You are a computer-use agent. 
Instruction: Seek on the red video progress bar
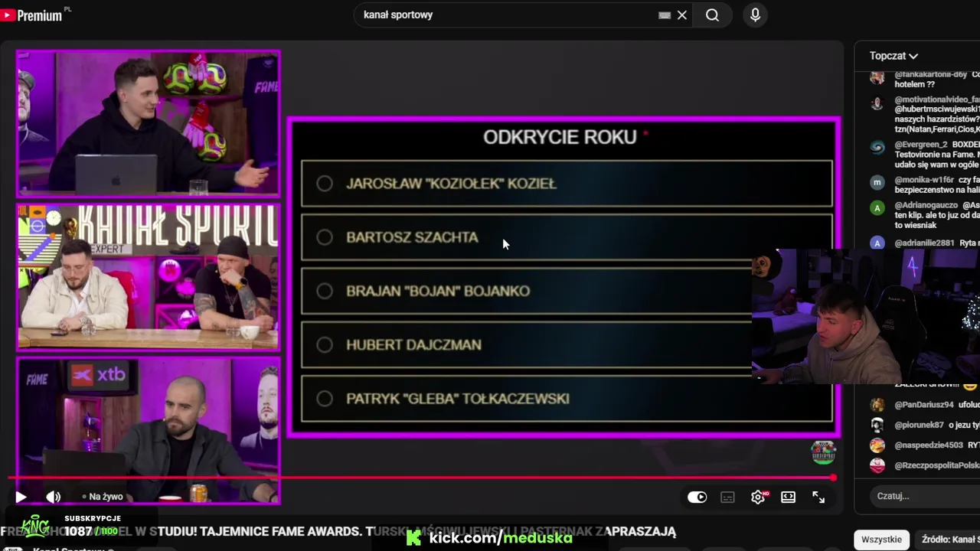tap(421, 478)
